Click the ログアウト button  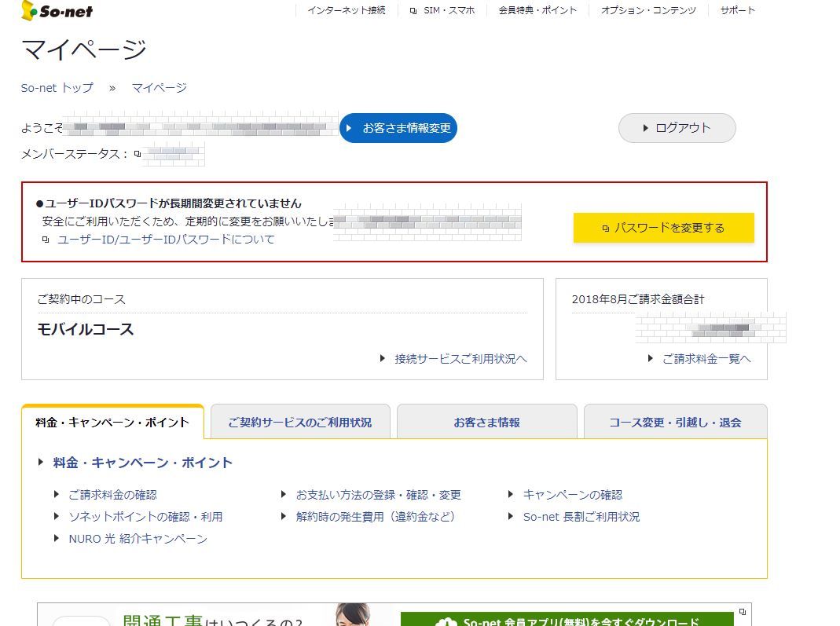[677, 128]
